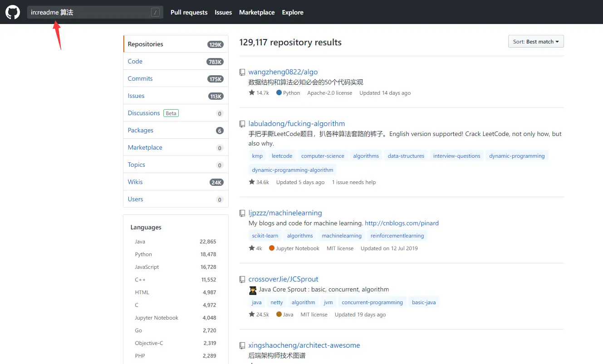Click the jvm topic tag

328,302
